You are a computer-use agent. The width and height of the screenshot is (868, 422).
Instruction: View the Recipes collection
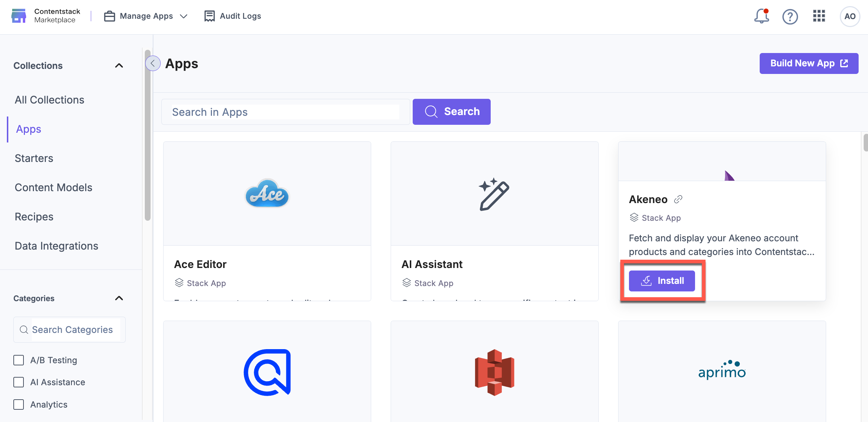click(x=34, y=217)
